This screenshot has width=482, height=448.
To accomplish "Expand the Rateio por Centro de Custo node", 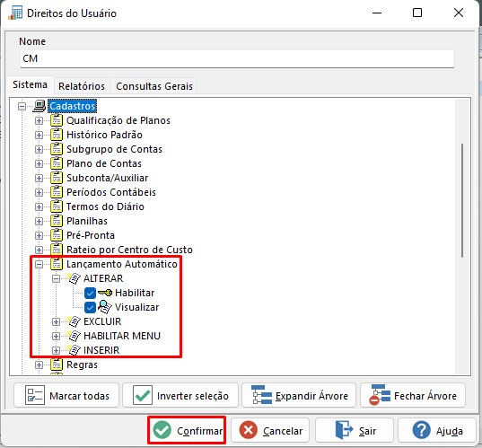I will tap(39, 250).
